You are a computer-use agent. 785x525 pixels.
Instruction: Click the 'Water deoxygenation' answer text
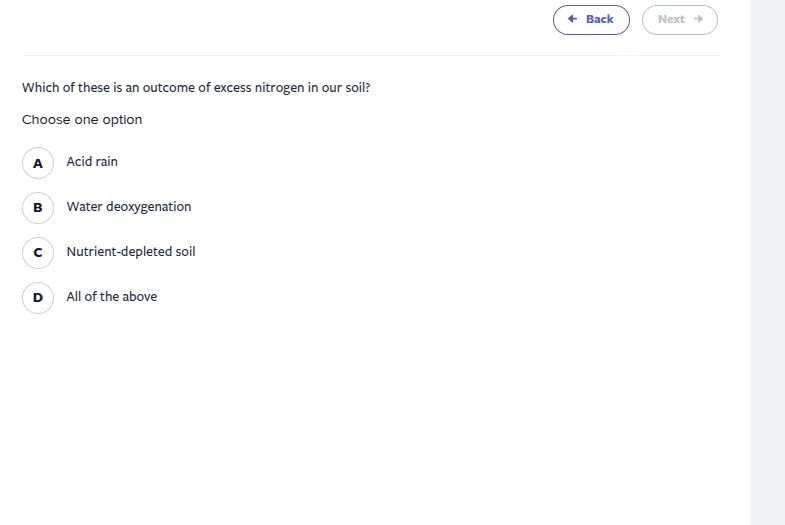128,206
